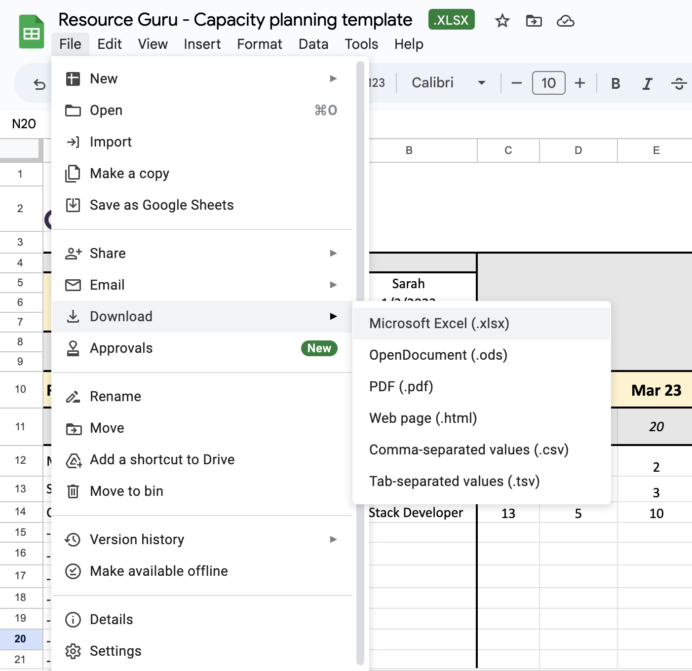
Task: Select Save as Google Sheets
Action: (x=203, y=205)
